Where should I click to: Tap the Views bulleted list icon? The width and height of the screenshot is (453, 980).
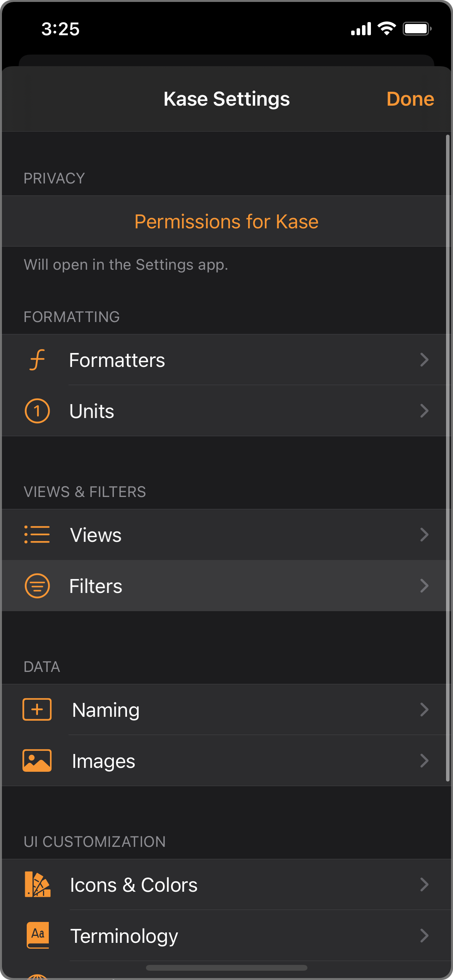coord(37,535)
